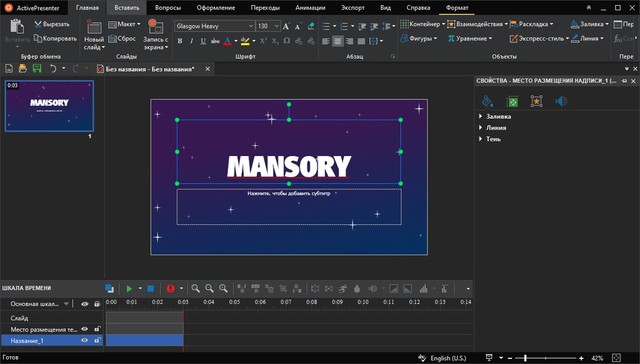Click the Сброс (reset) slide button
The height and width of the screenshot is (364, 640).
[x=122, y=38]
